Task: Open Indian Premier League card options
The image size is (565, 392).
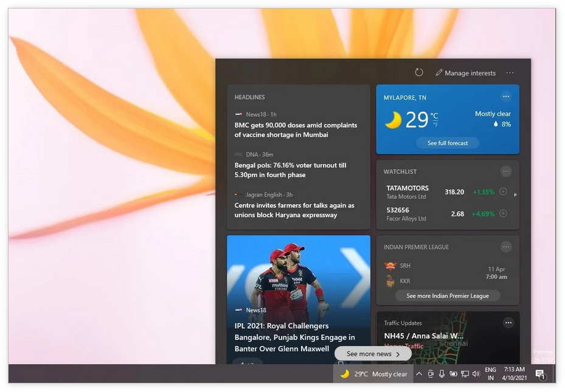Action: click(506, 247)
